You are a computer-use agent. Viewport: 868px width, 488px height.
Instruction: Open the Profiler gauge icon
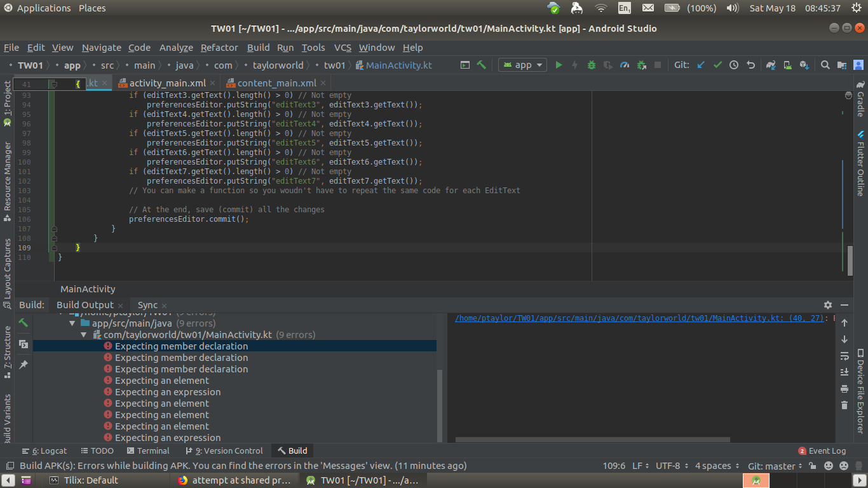[625, 65]
